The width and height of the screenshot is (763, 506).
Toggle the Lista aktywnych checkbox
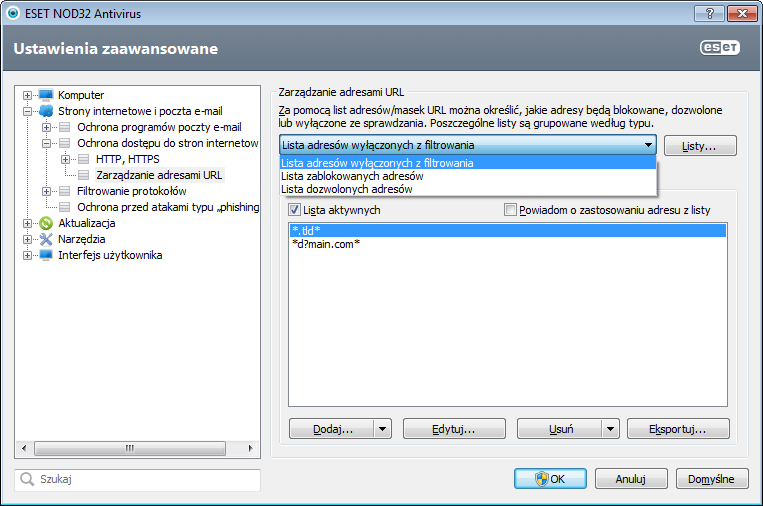294,210
